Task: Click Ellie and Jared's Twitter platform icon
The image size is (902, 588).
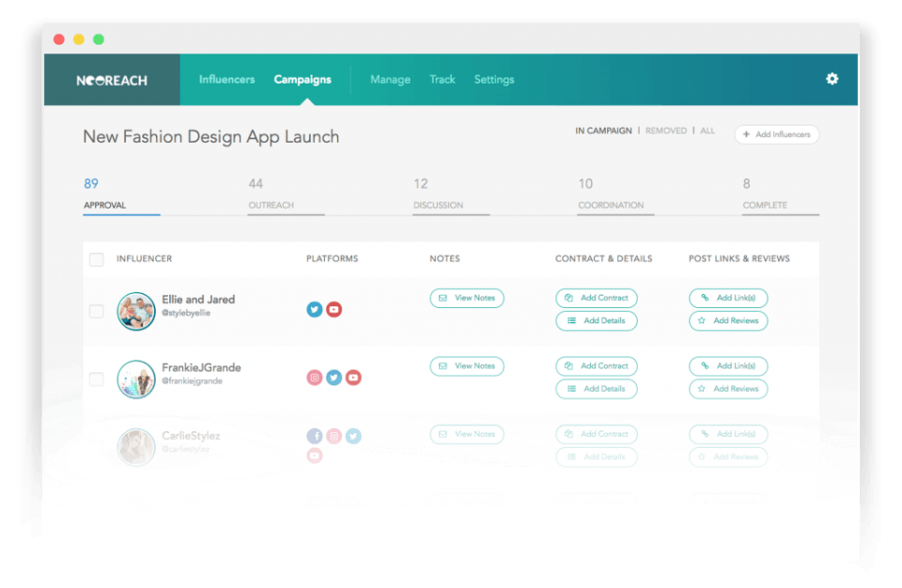Action: [314, 310]
